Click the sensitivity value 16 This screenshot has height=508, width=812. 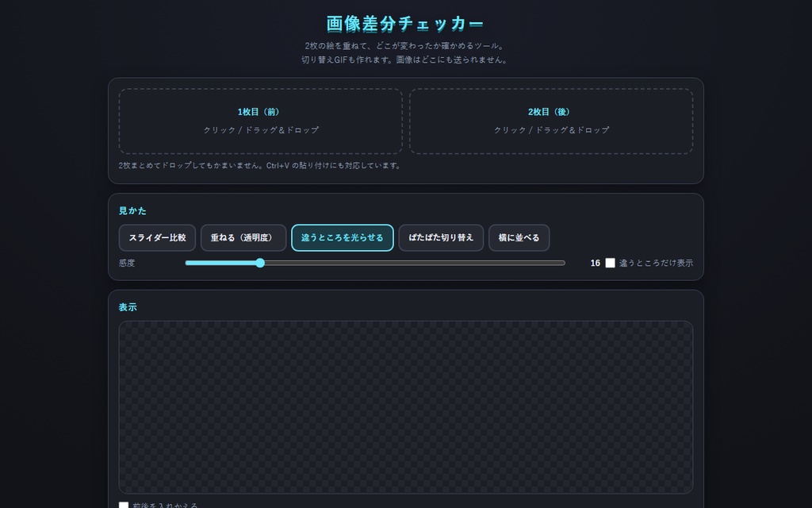tap(595, 264)
